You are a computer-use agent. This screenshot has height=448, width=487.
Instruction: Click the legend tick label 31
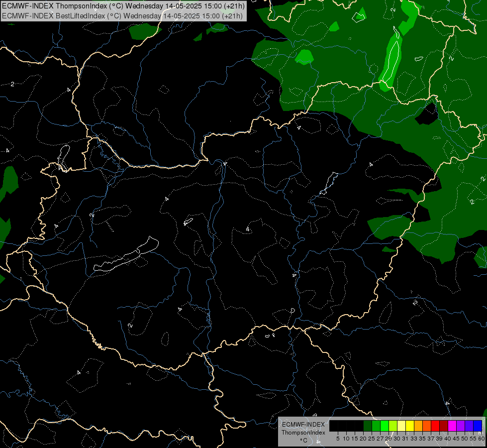pyautogui.click(x=405, y=439)
